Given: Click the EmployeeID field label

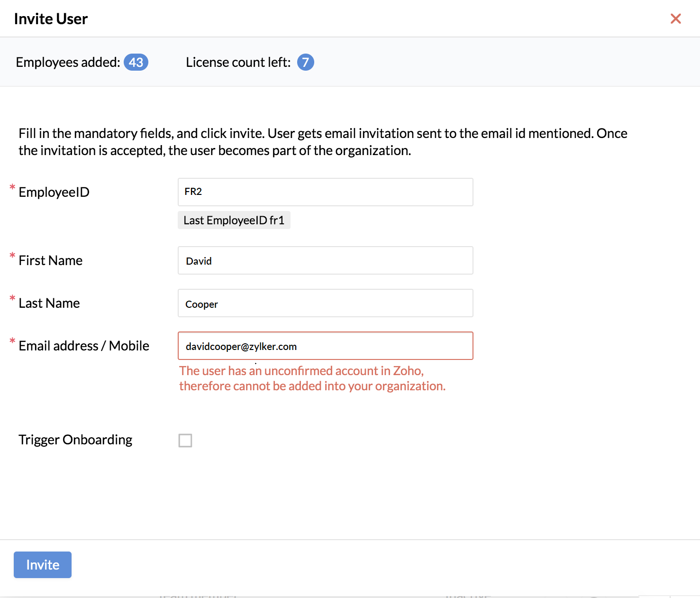Looking at the screenshot, I should tap(54, 192).
